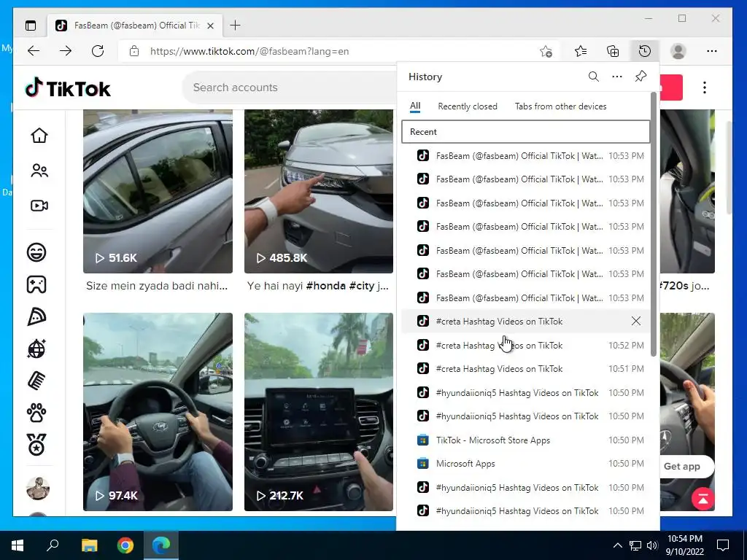
Task: Open TikTok three-dot options menu
Action: (705, 87)
